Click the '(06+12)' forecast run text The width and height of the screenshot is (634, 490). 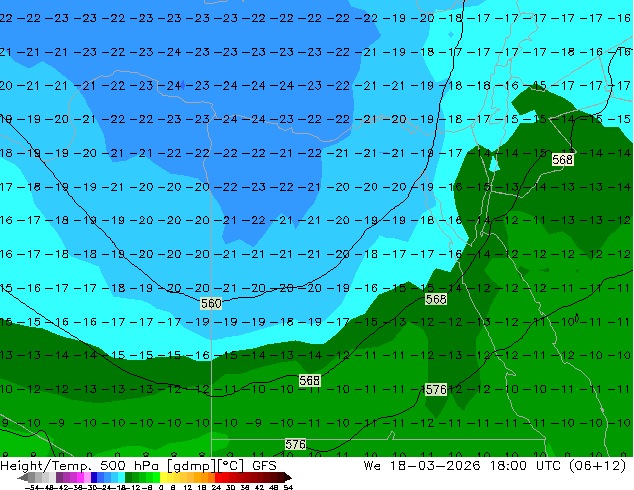pyautogui.click(x=597, y=466)
